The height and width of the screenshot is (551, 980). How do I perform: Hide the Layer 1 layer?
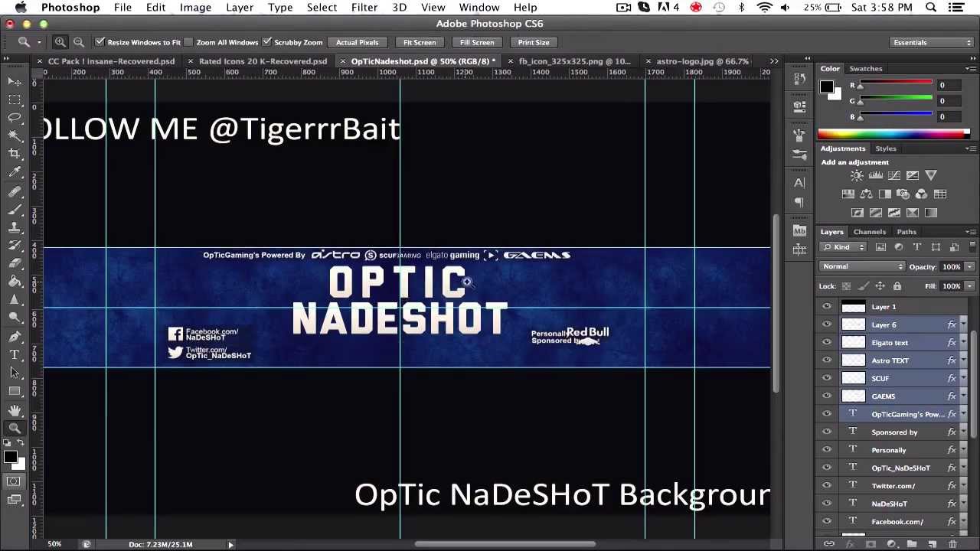(827, 307)
